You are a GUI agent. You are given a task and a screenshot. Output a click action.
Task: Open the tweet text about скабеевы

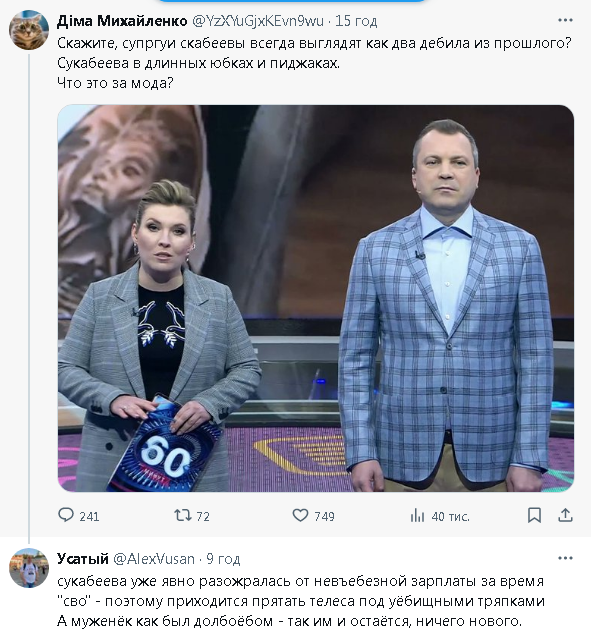(x=314, y=63)
